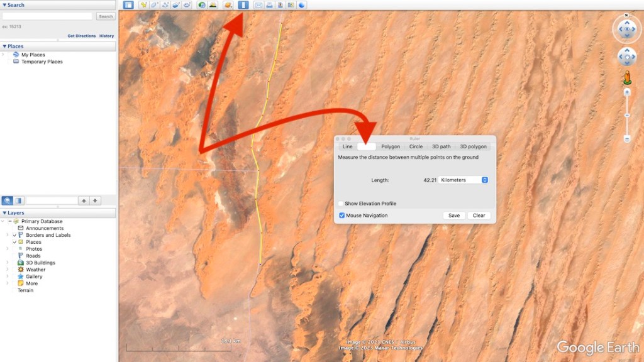
Task: Click the Email envelope toolbar icon
Action: 258,5
